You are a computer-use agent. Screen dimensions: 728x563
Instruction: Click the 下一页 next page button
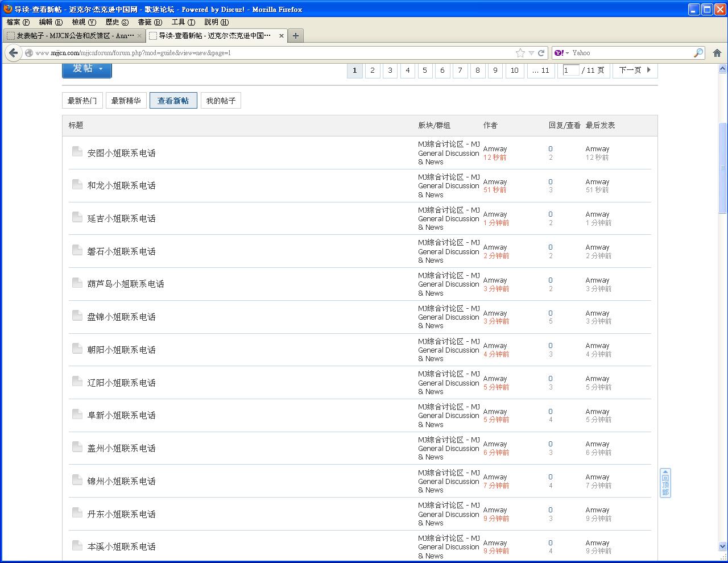coord(634,70)
